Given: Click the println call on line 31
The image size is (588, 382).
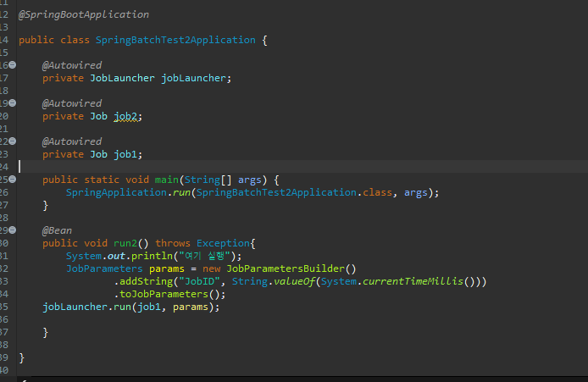Looking at the screenshot, I should tap(152, 256).
